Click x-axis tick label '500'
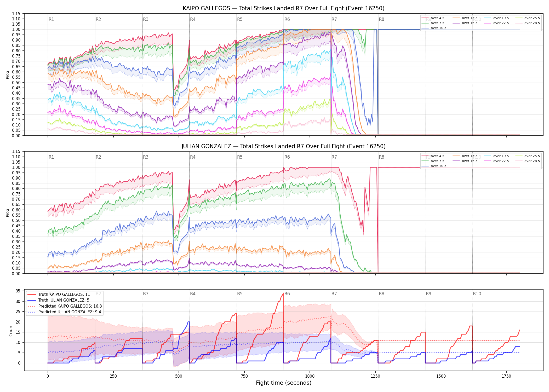 (179, 376)
